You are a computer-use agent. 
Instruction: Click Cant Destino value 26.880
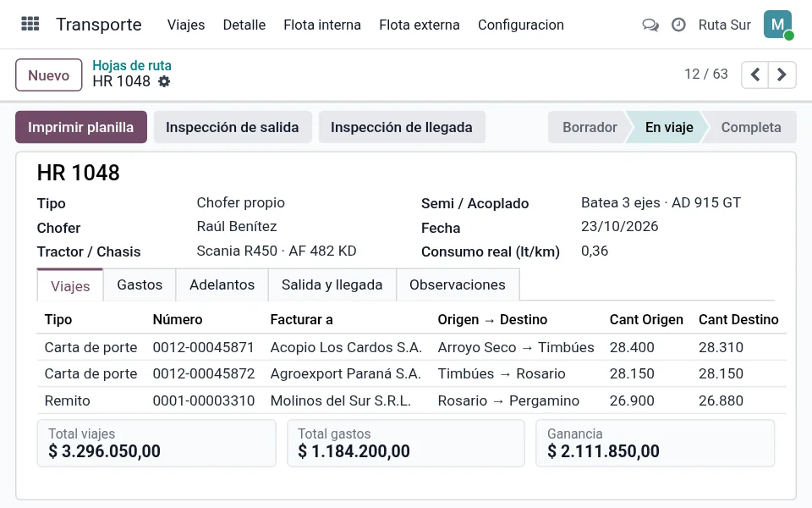tap(721, 400)
